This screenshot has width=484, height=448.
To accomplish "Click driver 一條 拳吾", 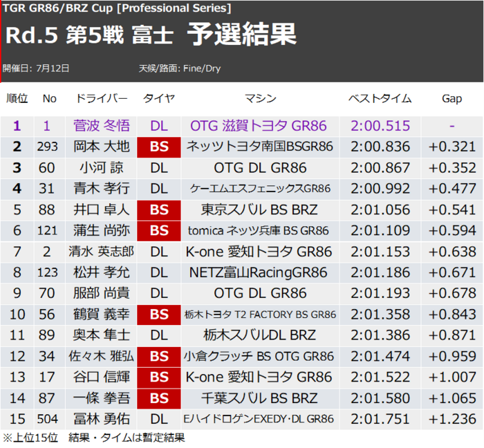I will (x=102, y=398).
